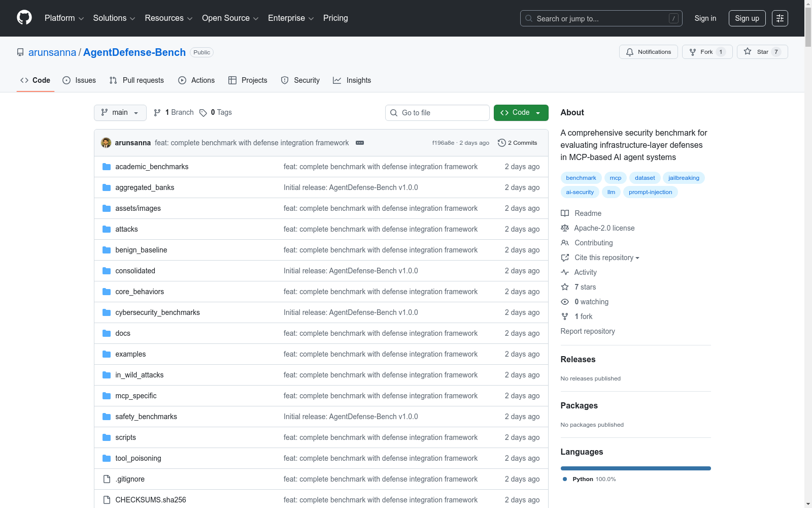Click the jailbreaking topic tag
The image size is (812, 508).
[x=684, y=178]
